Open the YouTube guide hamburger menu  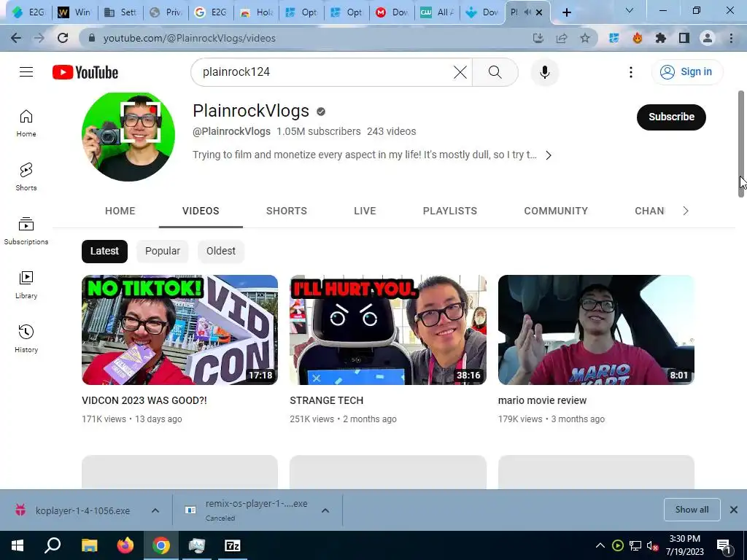[26, 72]
